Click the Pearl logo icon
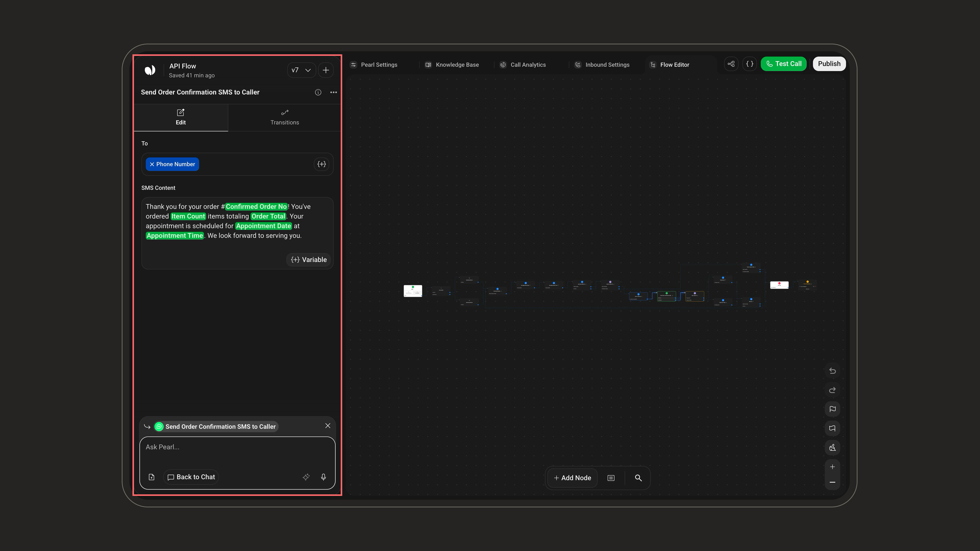Image resolution: width=980 pixels, height=551 pixels. tap(150, 70)
